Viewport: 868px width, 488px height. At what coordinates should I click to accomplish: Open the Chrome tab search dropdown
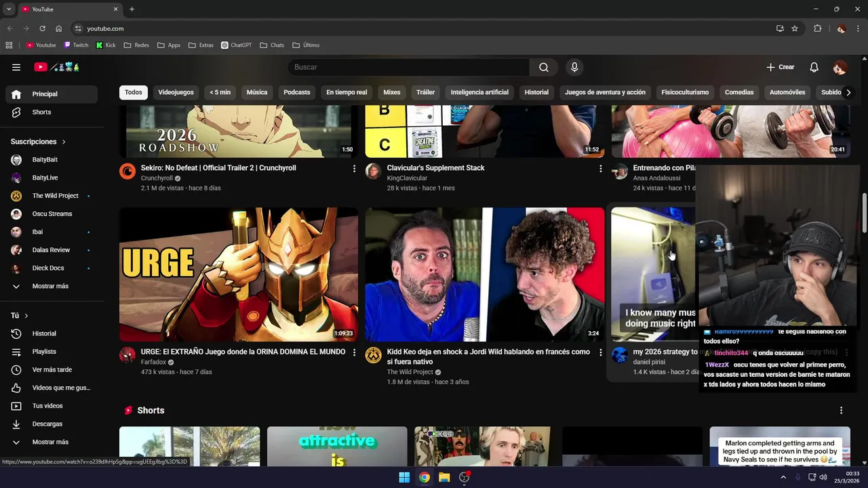click(9, 9)
